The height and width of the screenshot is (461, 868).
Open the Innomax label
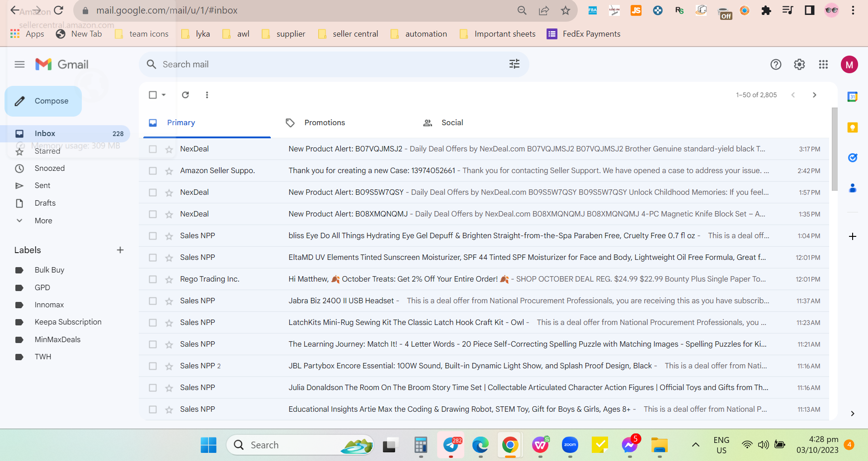tap(49, 305)
